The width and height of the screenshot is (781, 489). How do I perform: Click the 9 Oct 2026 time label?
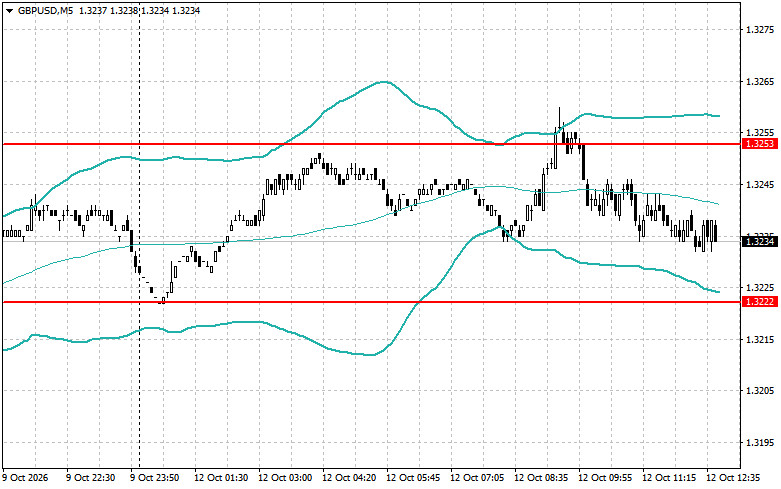tap(26, 478)
